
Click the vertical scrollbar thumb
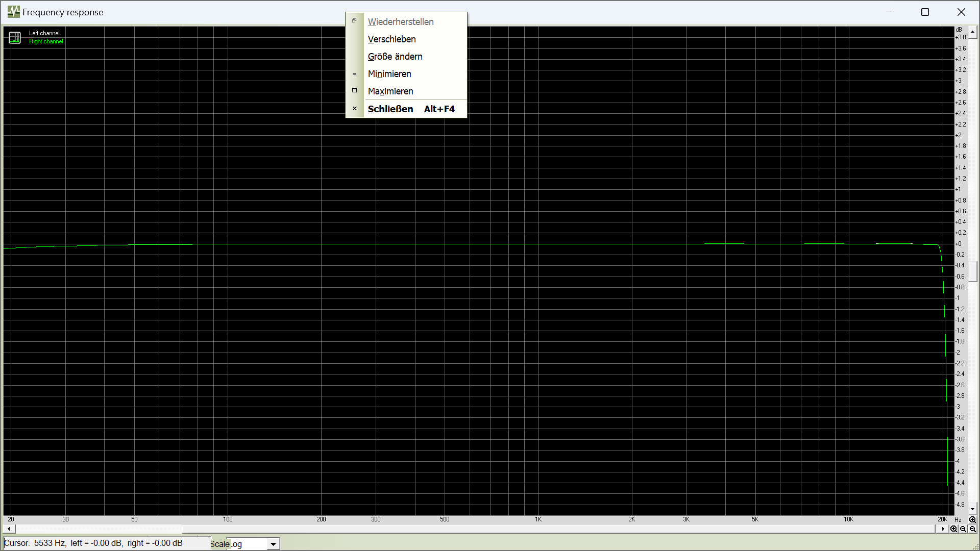point(972,272)
